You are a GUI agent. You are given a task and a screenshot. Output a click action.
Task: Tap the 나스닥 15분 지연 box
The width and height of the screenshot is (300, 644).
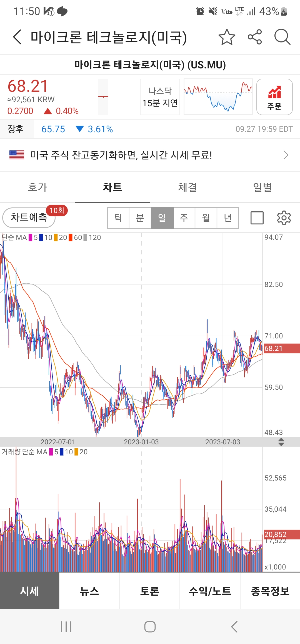(x=160, y=97)
